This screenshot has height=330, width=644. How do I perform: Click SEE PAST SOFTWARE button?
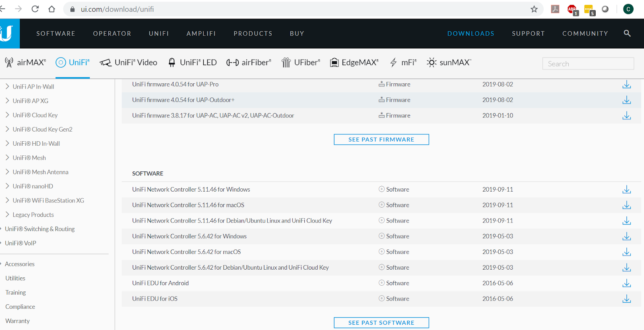381,323
